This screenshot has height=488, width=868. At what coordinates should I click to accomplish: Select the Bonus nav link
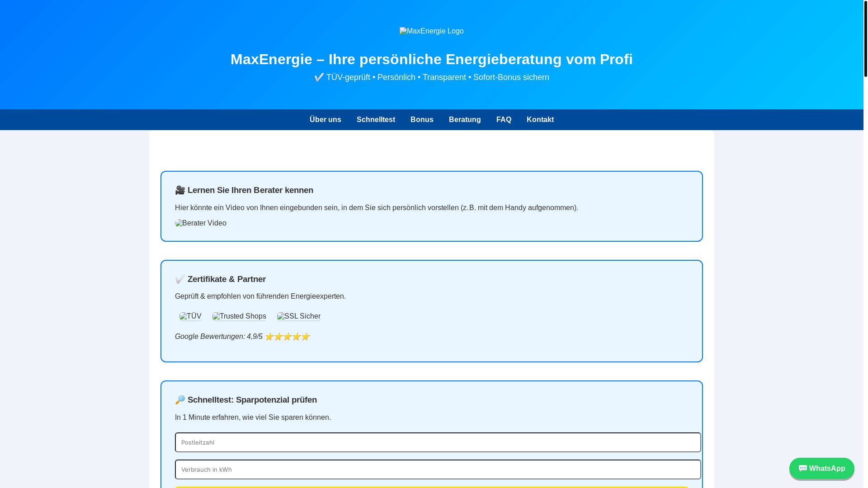(x=422, y=120)
